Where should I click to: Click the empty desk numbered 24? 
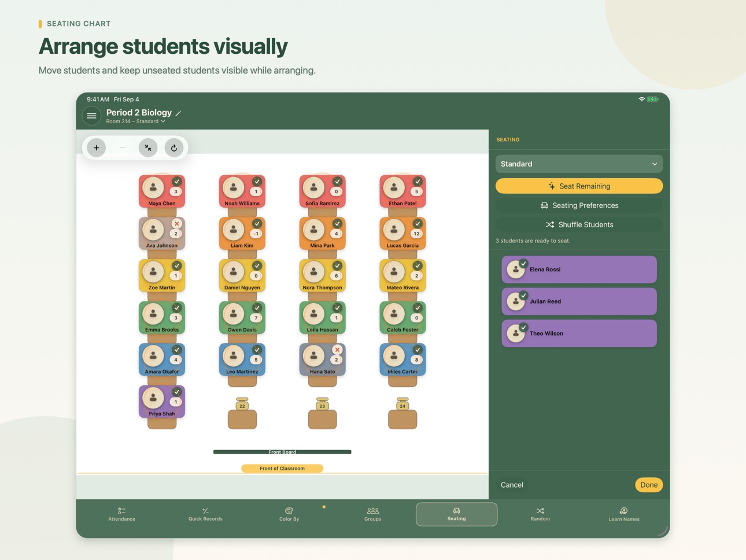coord(402,413)
